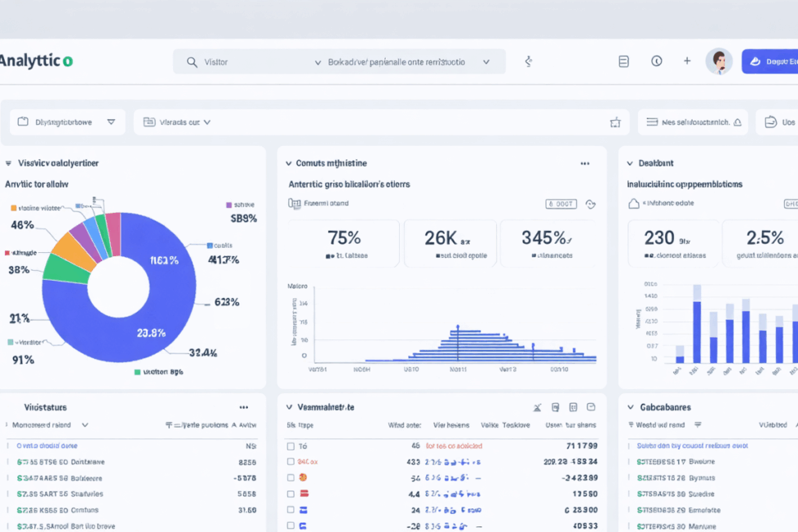Click the filter icon before Verle puolions

pos(169,425)
